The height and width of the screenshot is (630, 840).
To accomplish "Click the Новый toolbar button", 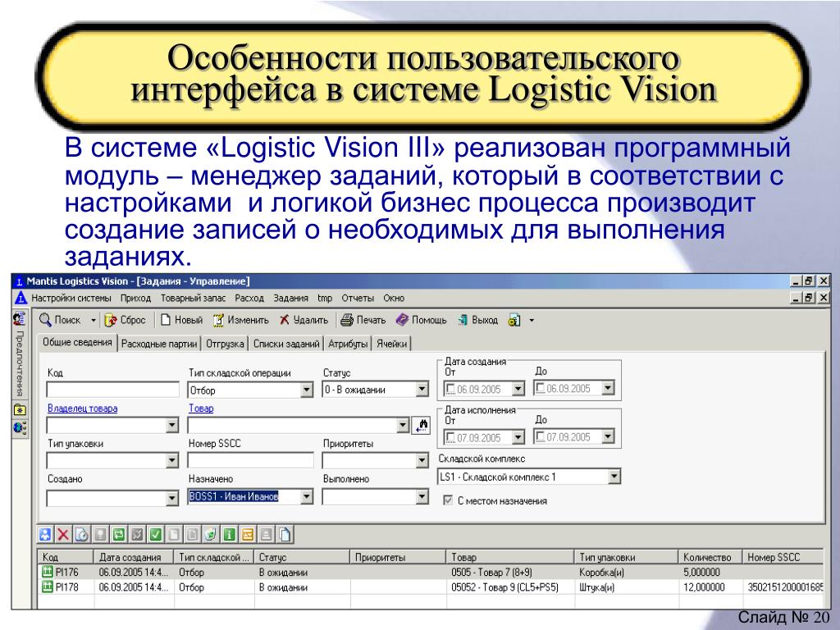I will [x=181, y=320].
